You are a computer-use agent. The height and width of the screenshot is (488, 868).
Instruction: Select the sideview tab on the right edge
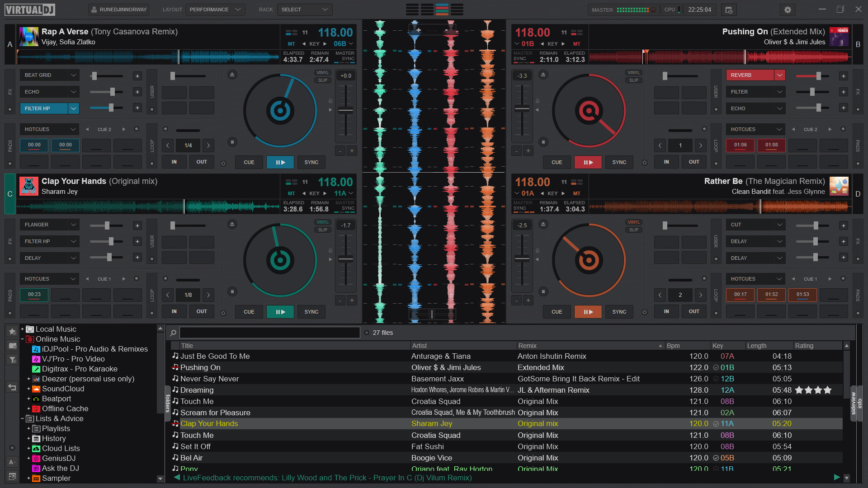854,402
